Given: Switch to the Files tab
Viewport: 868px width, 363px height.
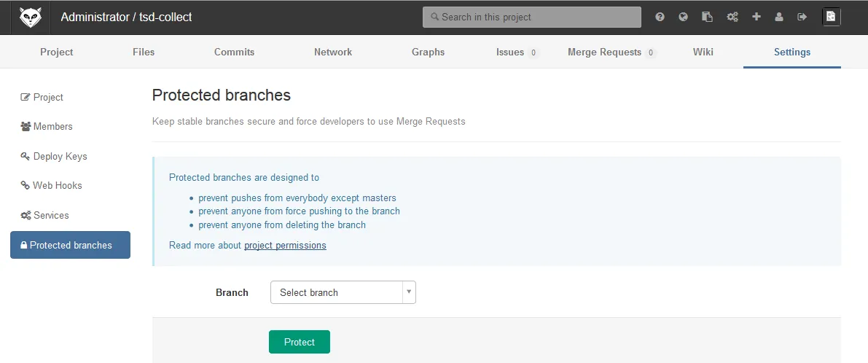Looking at the screenshot, I should pos(144,52).
